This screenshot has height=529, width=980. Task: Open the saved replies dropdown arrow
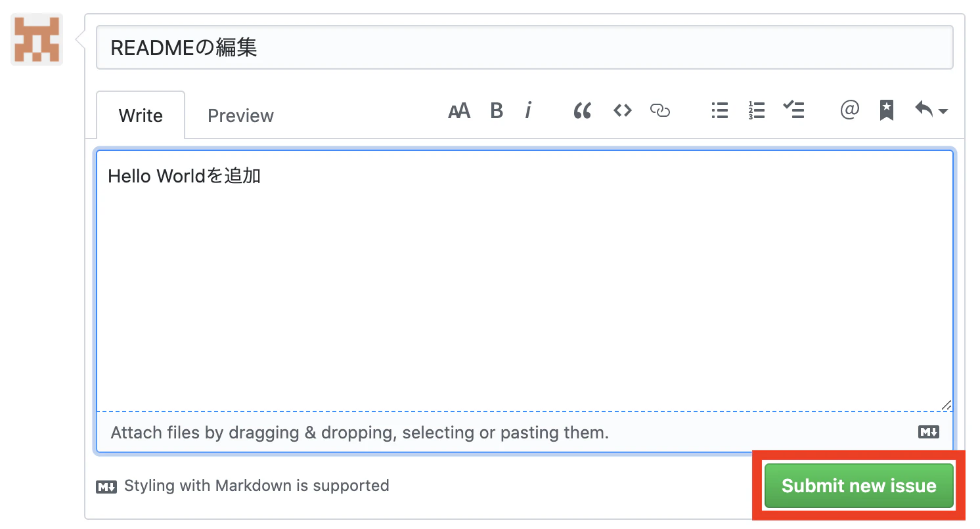pos(931,110)
